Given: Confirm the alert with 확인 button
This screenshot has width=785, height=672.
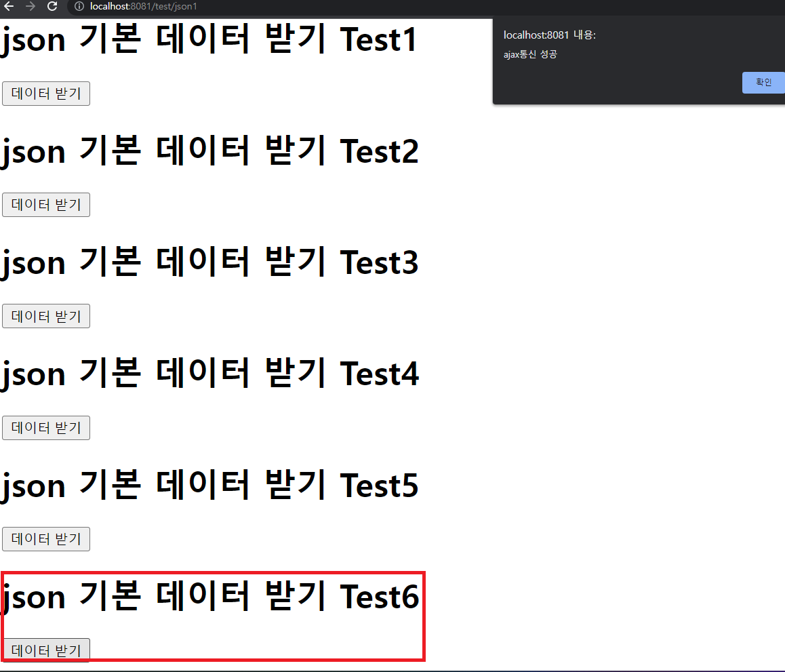Looking at the screenshot, I should pyautogui.click(x=763, y=82).
